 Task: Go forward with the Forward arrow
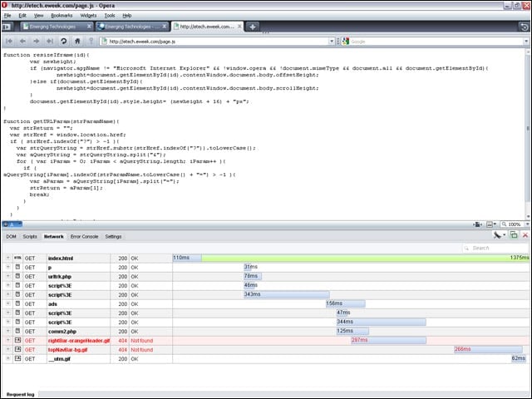point(37,42)
